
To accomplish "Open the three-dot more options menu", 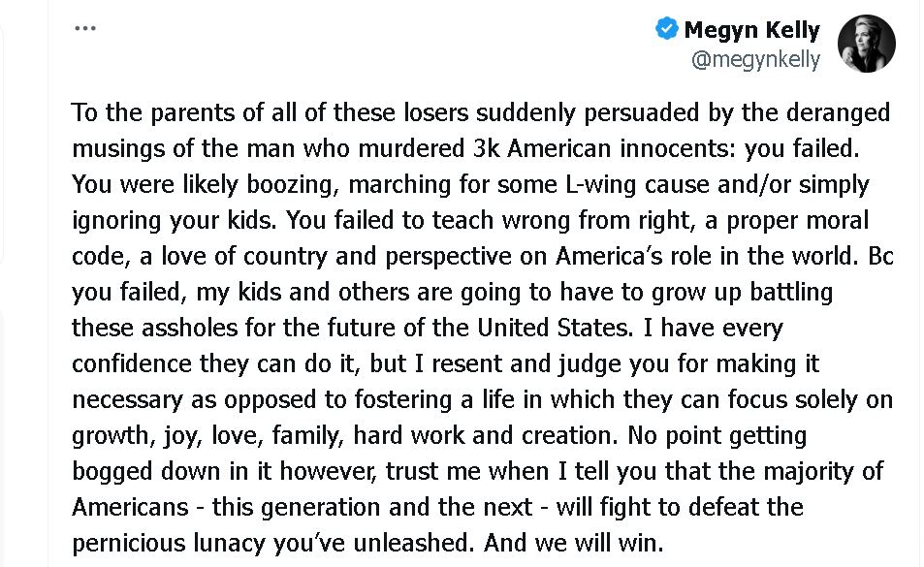I will pyautogui.click(x=85, y=28).
